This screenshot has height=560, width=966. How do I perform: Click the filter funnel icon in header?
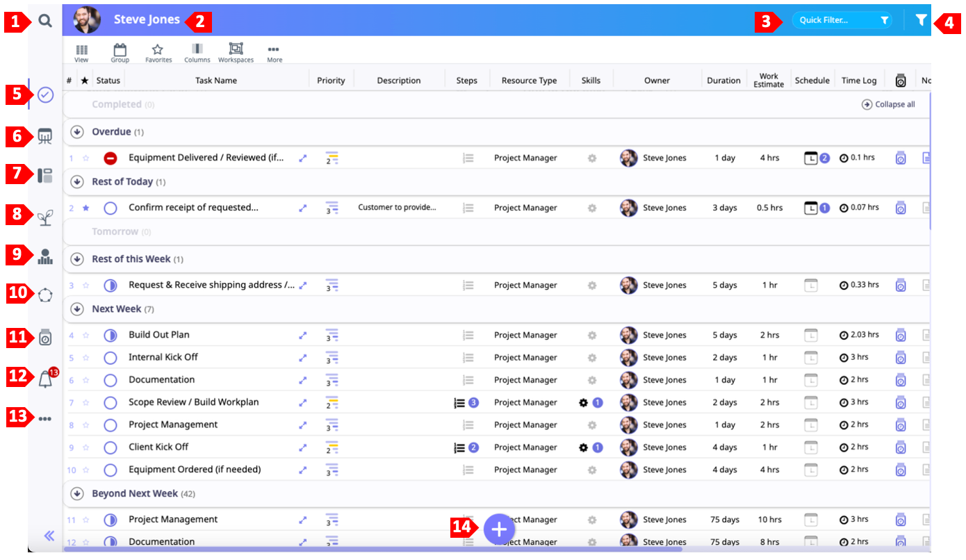(x=921, y=21)
